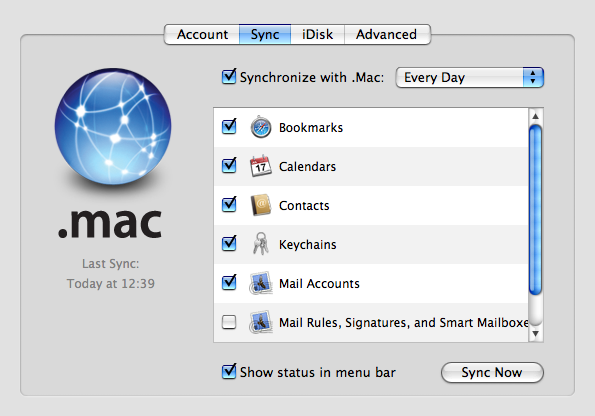
Task: Click the sync list scroll up arrow
Action: [x=535, y=116]
